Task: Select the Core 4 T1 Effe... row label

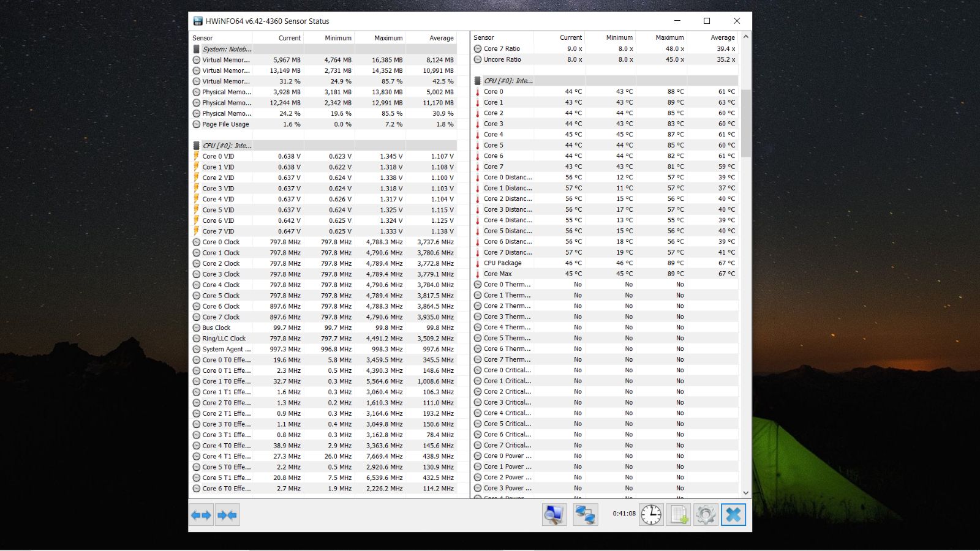Action: pyautogui.click(x=227, y=457)
